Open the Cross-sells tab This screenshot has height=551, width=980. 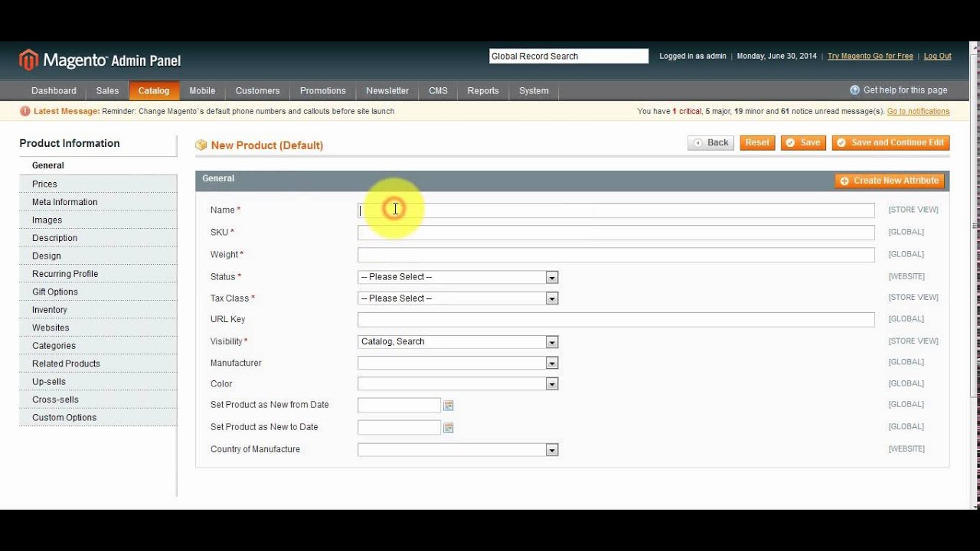pos(98,399)
